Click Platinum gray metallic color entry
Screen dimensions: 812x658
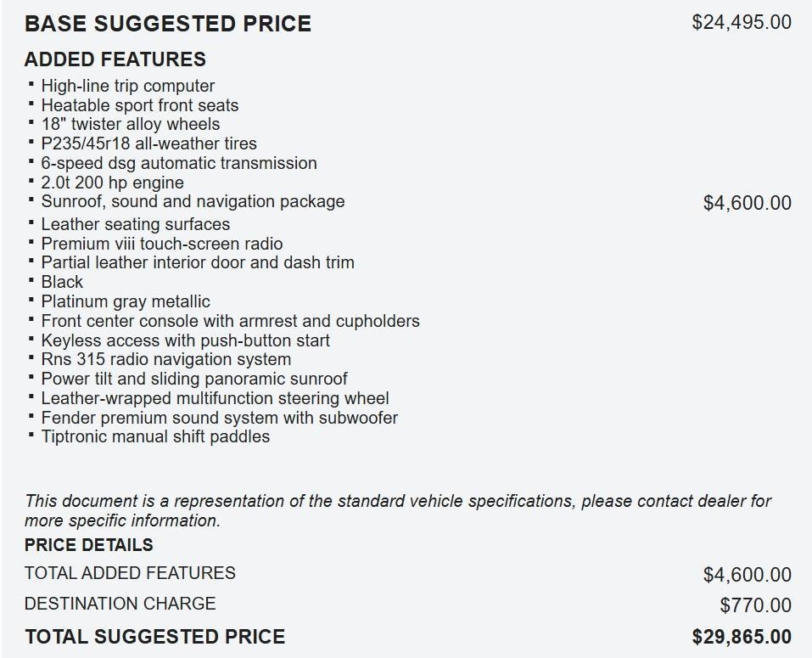point(125,301)
